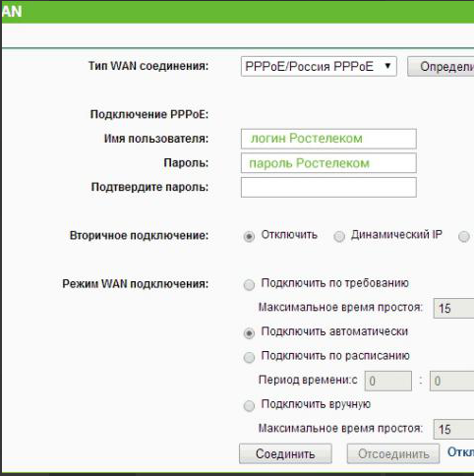Click the Вторичное подключение label

tap(140, 235)
